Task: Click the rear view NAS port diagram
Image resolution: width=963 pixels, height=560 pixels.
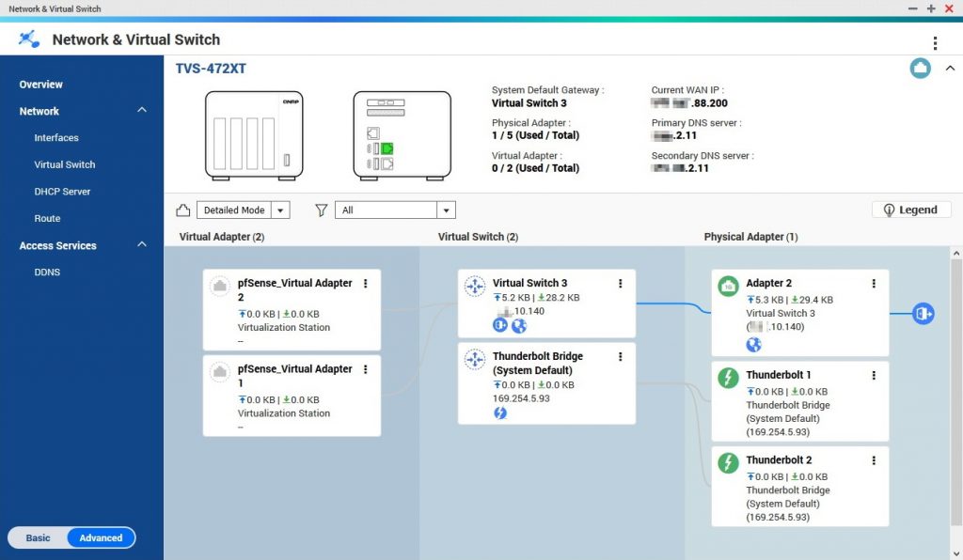Action: tap(403, 135)
